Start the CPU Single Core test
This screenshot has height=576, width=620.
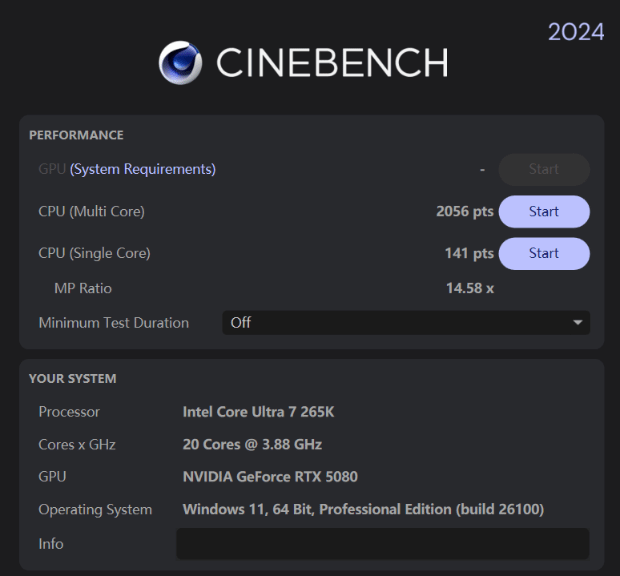tap(544, 253)
